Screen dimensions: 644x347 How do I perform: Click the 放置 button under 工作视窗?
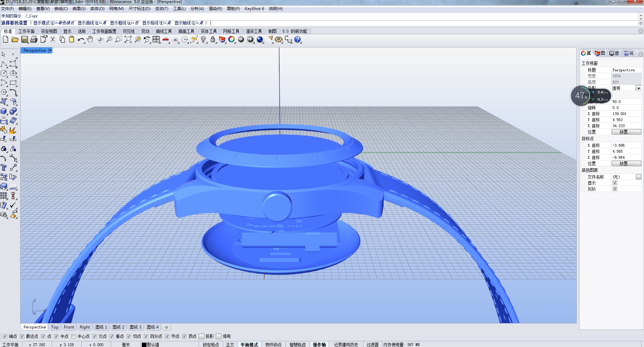[627, 131]
